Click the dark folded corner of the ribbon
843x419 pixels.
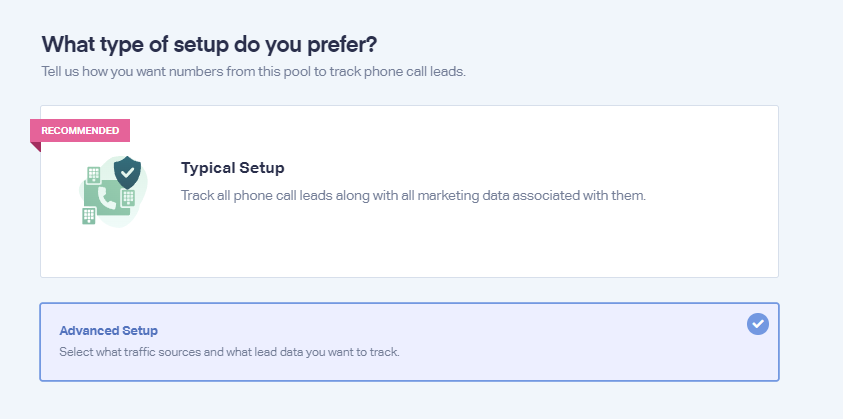35,147
